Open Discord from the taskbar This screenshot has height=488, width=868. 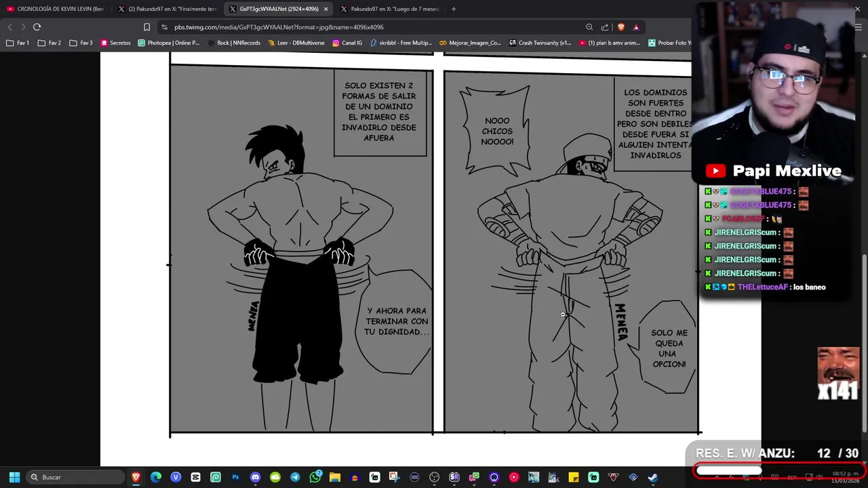pos(255,477)
